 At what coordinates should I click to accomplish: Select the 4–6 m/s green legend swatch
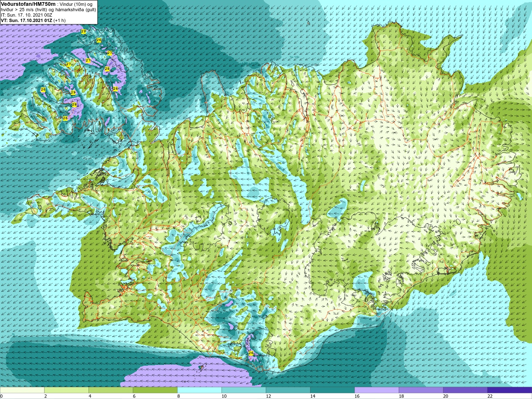111,390
